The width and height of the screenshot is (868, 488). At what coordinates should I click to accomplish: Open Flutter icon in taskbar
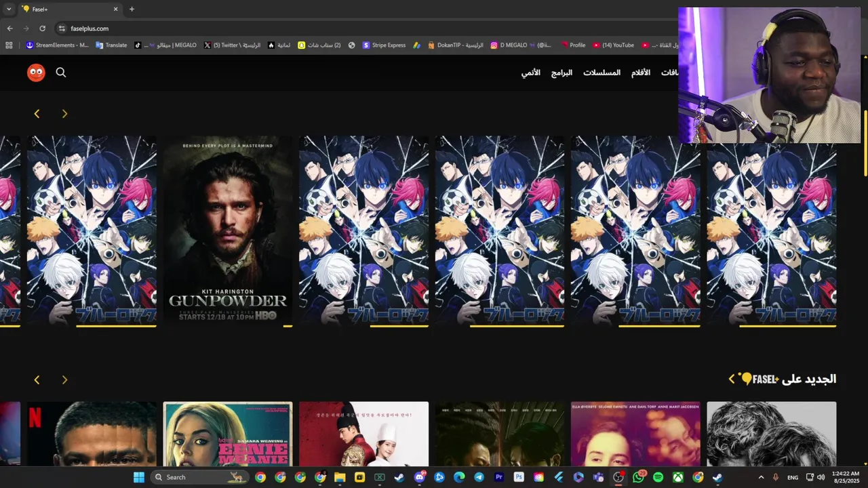coord(559,477)
